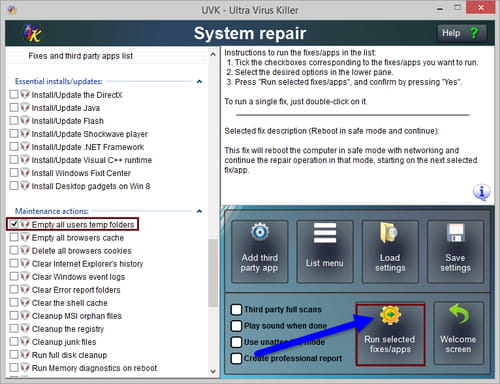Click the fixes list scroll down arrow
This screenshot has height=384, width=500.
[213, 371]
